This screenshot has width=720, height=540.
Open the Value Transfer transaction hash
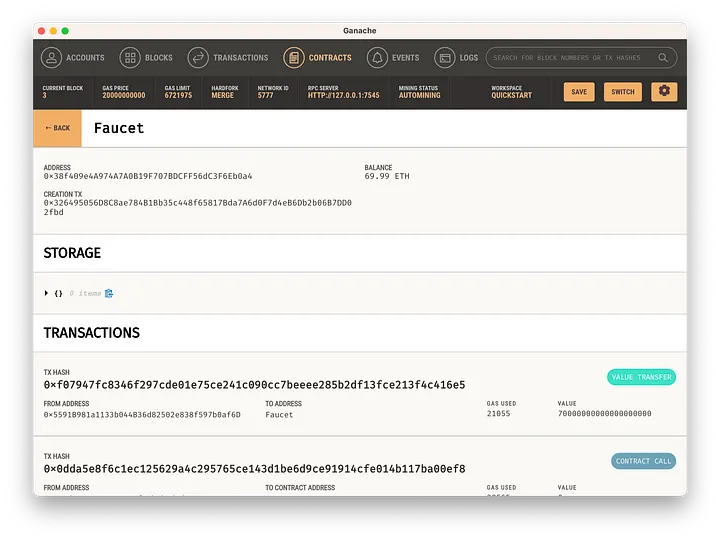tap(254, 385)
